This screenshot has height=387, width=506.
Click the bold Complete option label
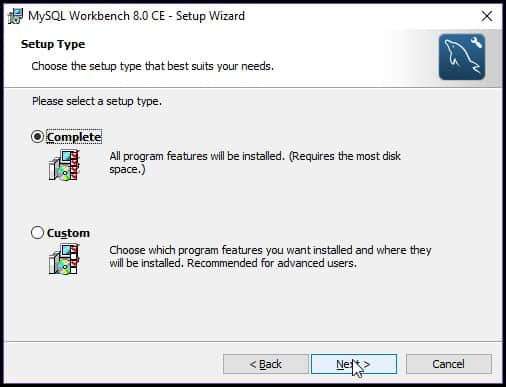74,137
